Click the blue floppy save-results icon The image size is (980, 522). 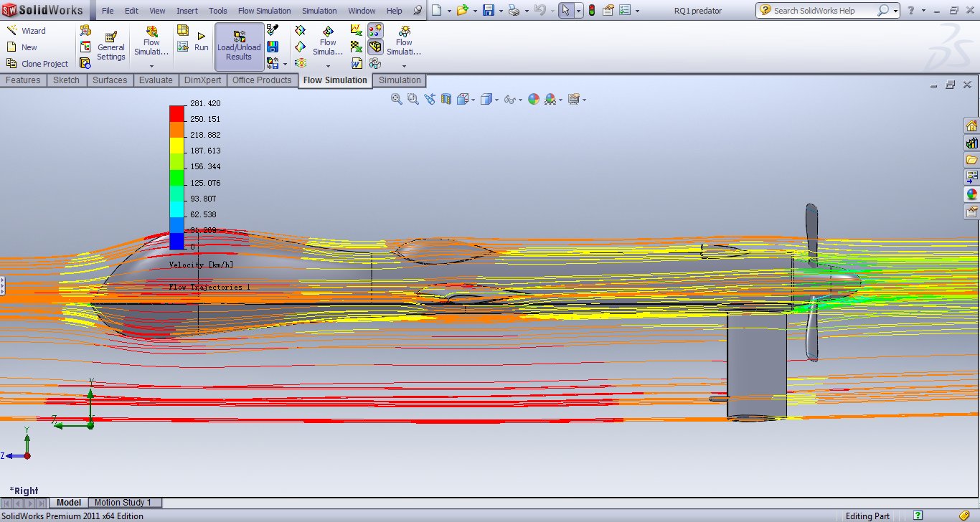tap(273, 47)
